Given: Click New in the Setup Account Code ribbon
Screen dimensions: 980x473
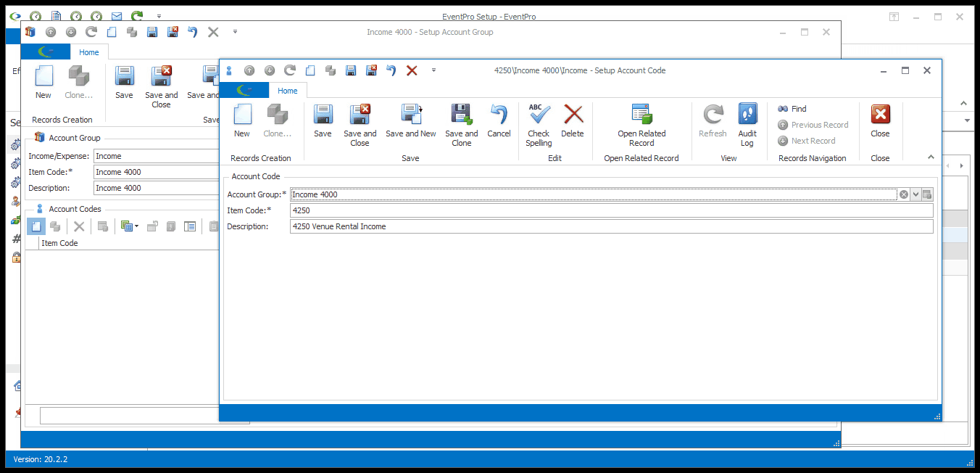Looking at the screenshot, I should coord(242,121).
